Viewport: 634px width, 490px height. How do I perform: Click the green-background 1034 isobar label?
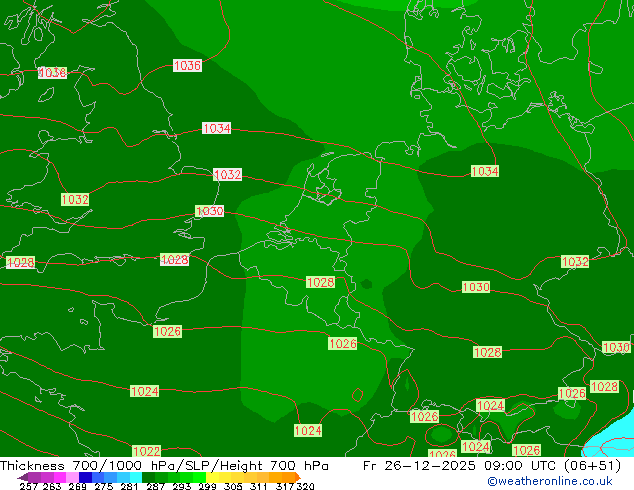[x=485, y=171]
